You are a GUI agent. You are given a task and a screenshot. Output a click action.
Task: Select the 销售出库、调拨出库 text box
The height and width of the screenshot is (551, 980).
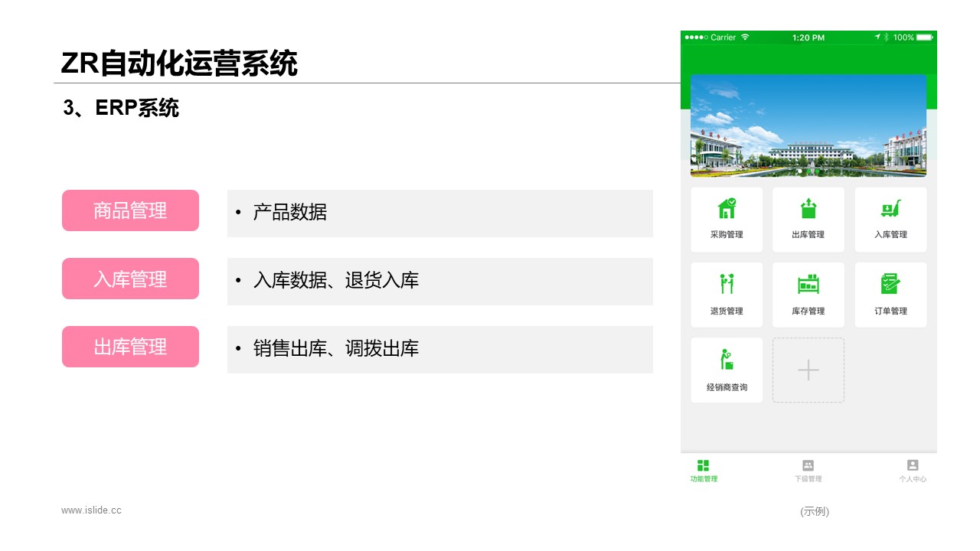click(x=439, y=350)
